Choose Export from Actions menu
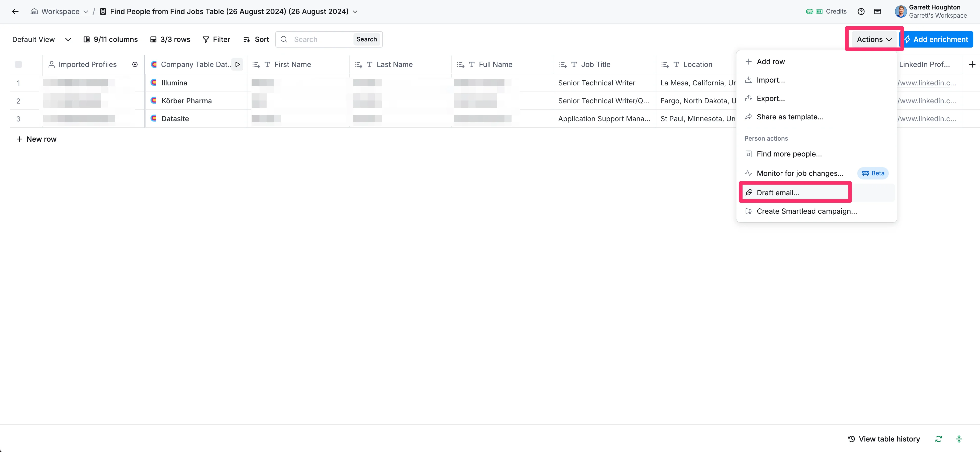980x452 pixels. [770, 98]
